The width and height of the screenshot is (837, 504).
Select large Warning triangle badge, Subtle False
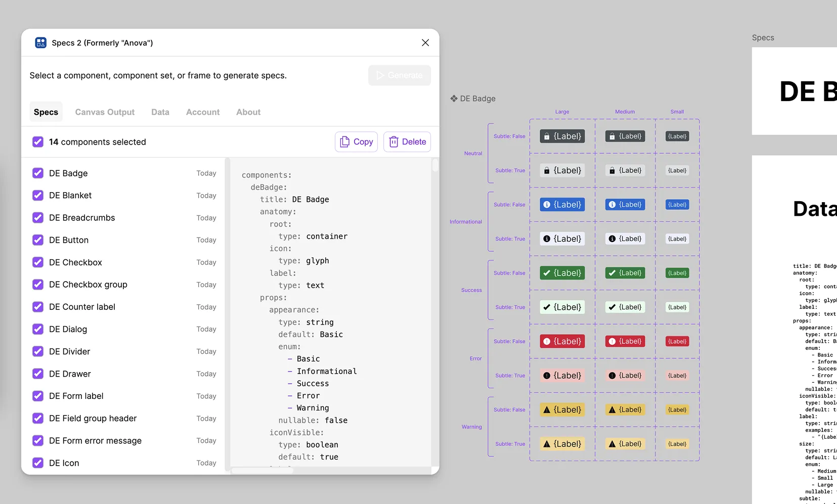562,409
